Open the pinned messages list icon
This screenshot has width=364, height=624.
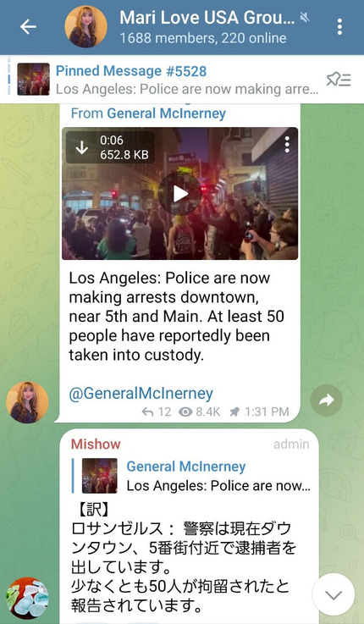[x=339, y=80]
